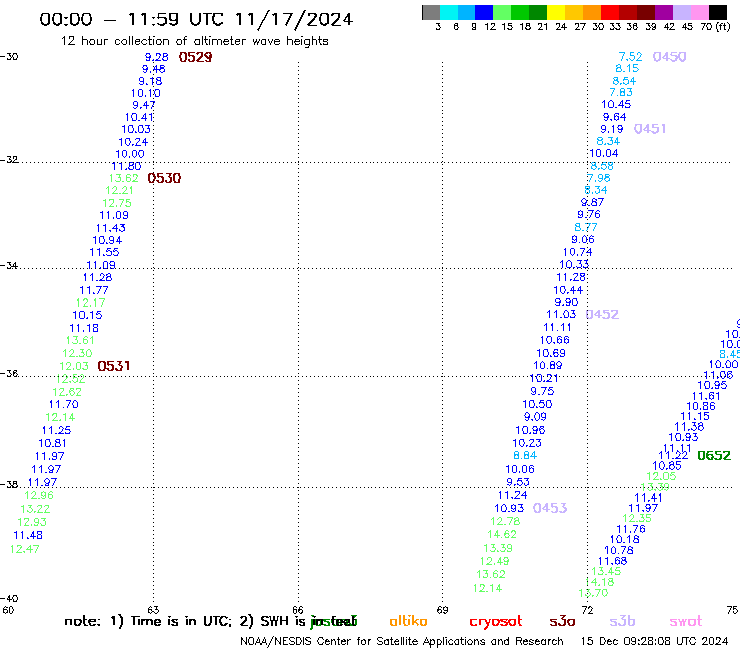Pick the orange legend swatch

(x=592, y=12)
